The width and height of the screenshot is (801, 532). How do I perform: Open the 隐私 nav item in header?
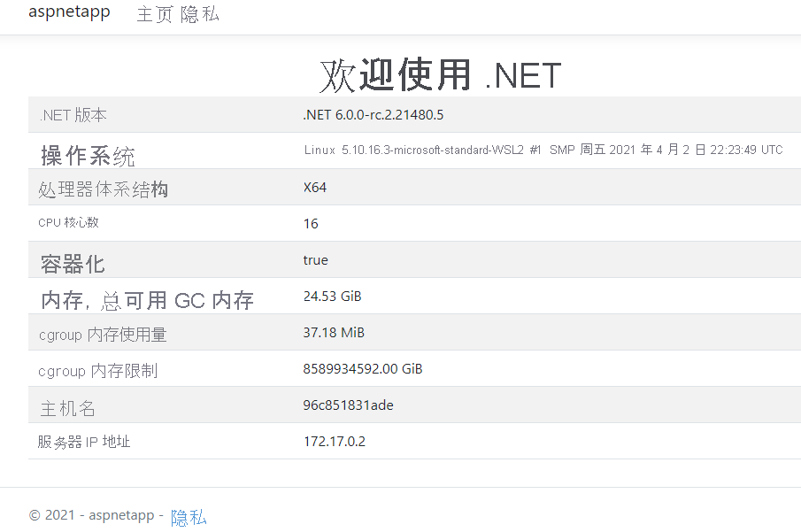pyautogui.click(x=200, y=14)
